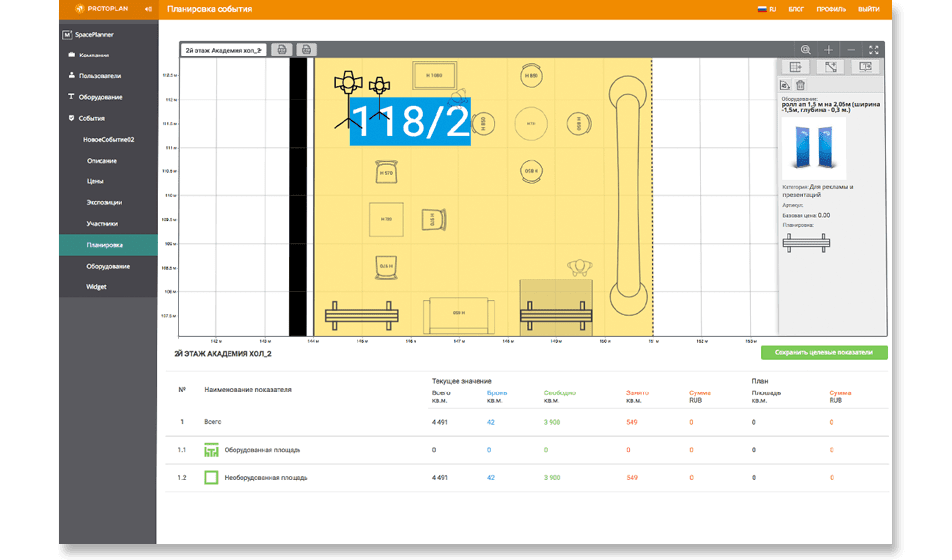The image size is (952, 560).
Task: Click 'Оборудованная площадь' row text
Action: point(262,450)
